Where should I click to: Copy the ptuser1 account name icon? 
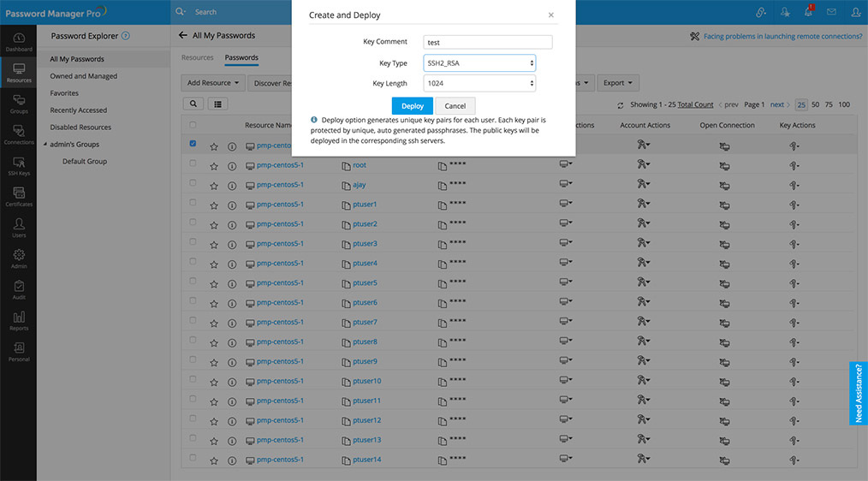point(346,205)
